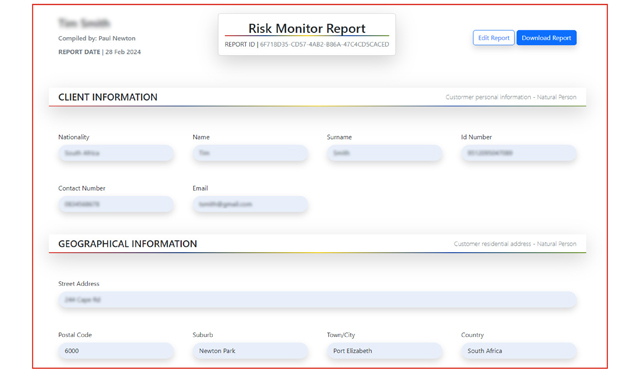Focus the Name input field
The image size is (638, 372).
coord(250,153)
